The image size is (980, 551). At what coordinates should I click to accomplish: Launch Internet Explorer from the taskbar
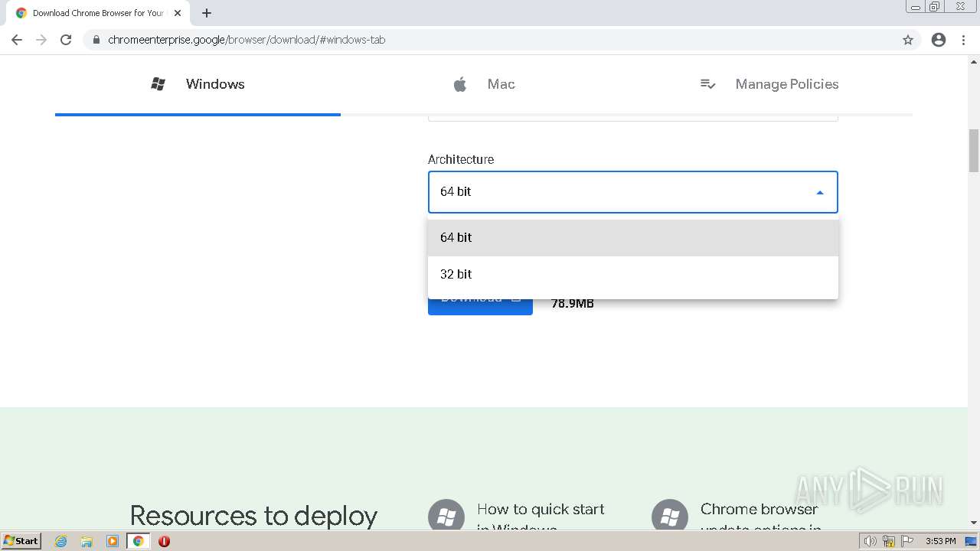pos(60,541)
